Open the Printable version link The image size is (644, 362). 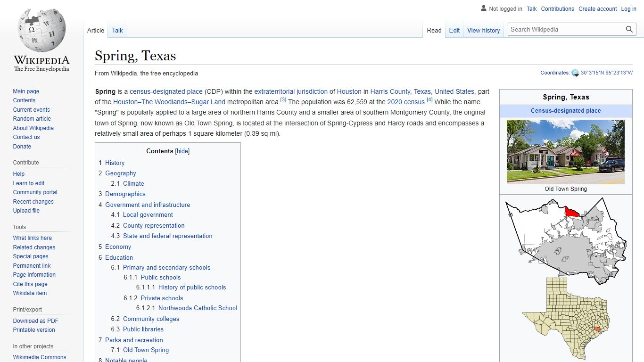(34, 330)
